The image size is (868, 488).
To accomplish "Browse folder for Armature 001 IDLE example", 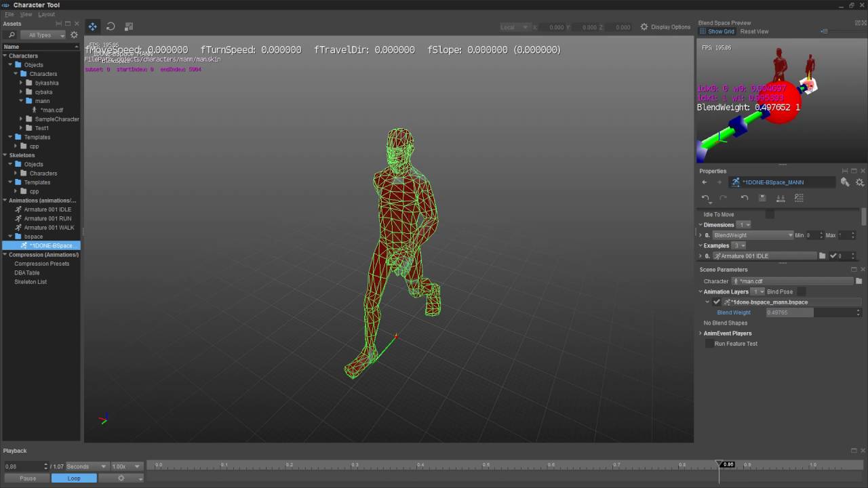I will point(823,256).
